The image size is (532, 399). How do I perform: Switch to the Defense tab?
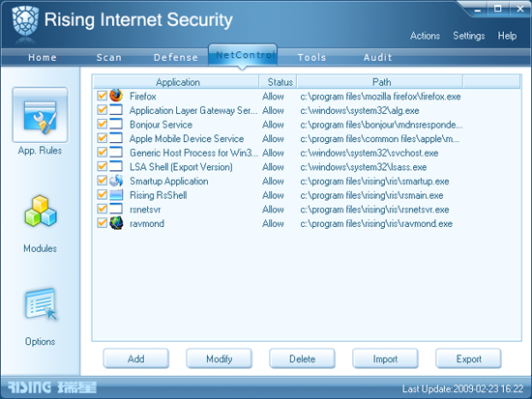(x=176, y=57)
